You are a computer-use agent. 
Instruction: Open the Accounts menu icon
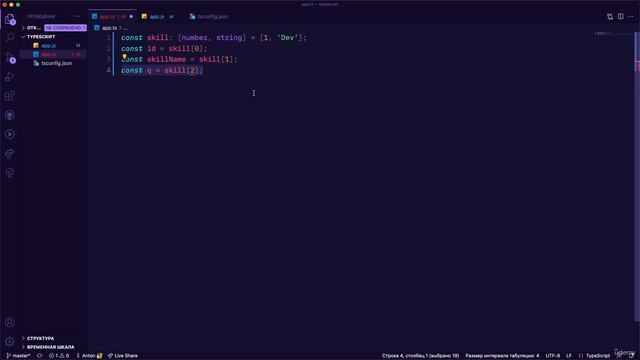point(10,322)
